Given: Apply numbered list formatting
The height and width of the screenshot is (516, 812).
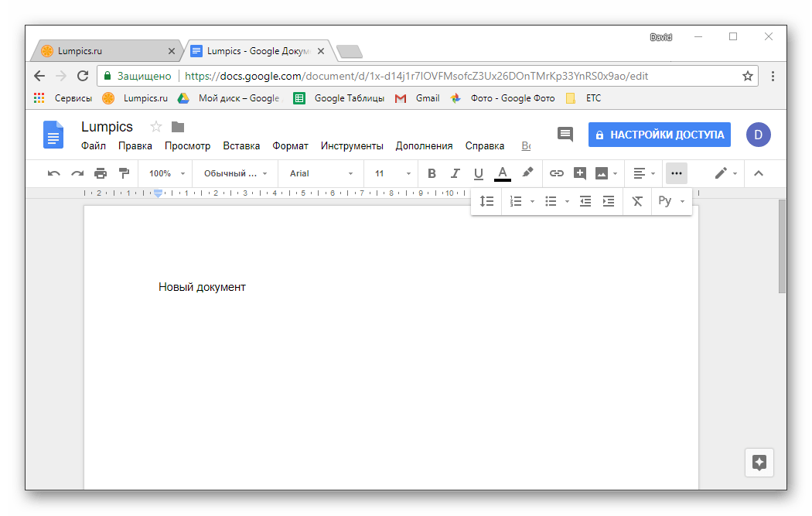Looking at the screenshot, I should coord(515,202).
